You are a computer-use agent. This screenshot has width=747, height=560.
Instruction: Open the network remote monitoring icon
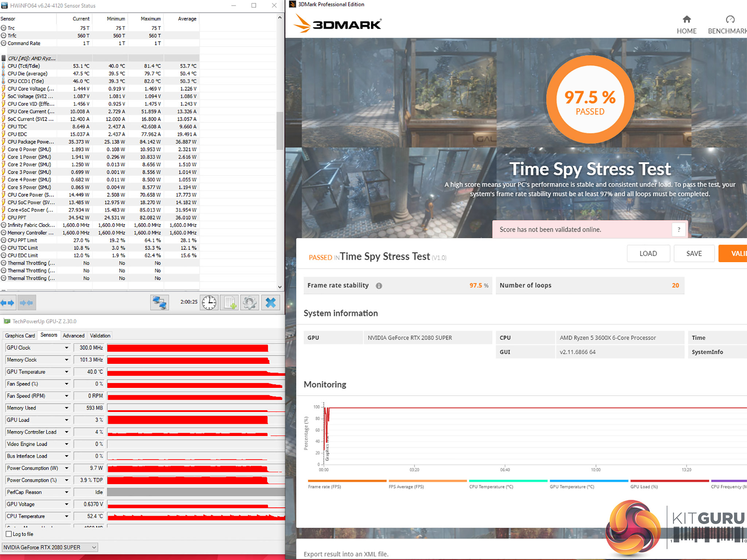pos(159,303)
